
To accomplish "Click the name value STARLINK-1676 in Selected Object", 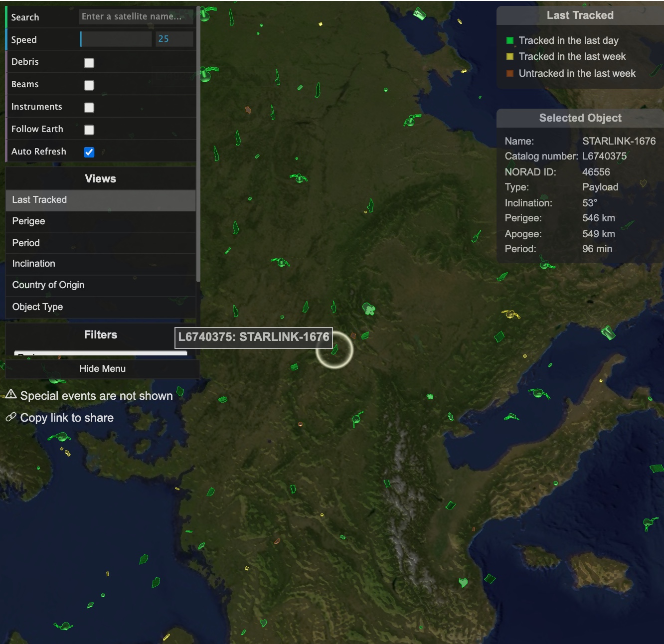I will (619, 141).
